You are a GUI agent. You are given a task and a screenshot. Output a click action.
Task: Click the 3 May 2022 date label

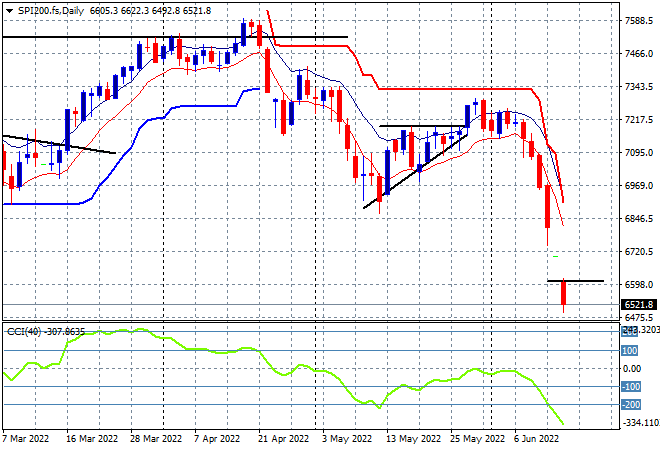pos(347,439)
